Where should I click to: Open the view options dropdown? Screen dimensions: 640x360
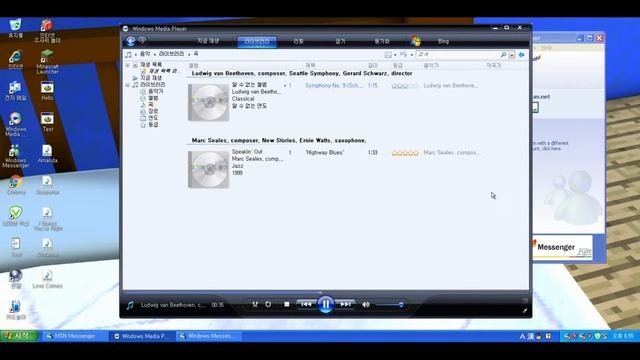[406, 55]
